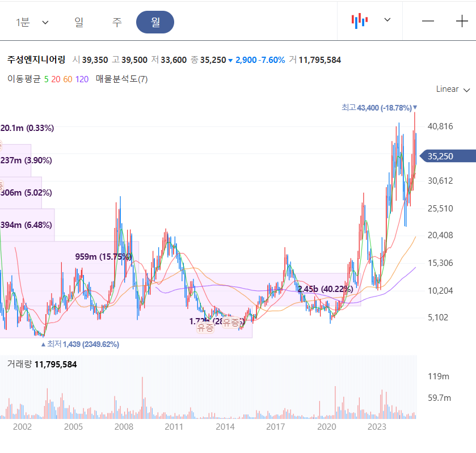The width and height of the screenshot is (476, 453).
Task: Click the 2.45b (40.22%) volume profile label
Action: tap(326, 289)
